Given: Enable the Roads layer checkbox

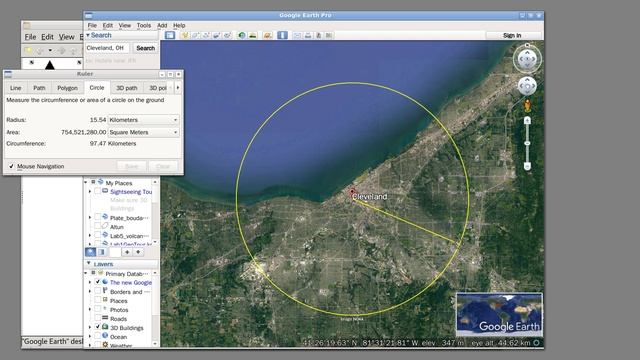Looking at the screenshot, I should click(x=98, y=318).
